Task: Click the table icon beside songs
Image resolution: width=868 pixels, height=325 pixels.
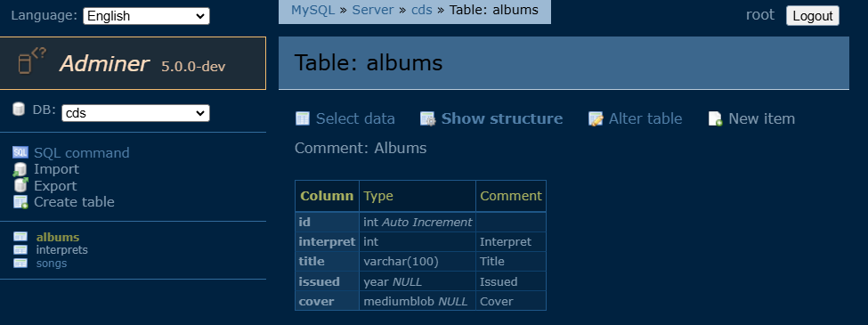Action: tap(20, 263)
